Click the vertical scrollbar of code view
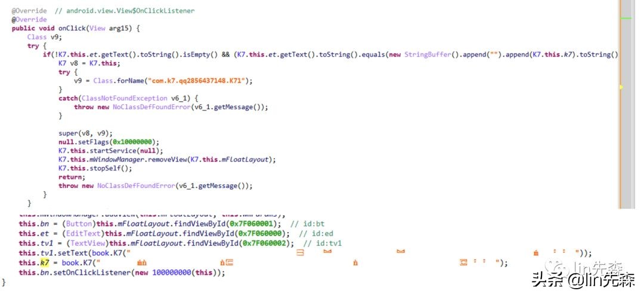 coord(626,105)
